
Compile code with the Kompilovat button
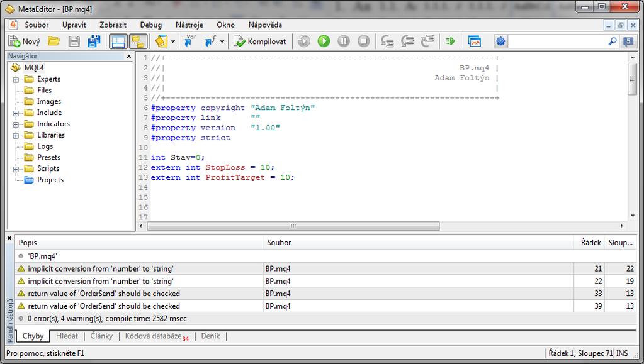(x=259, y=41)
